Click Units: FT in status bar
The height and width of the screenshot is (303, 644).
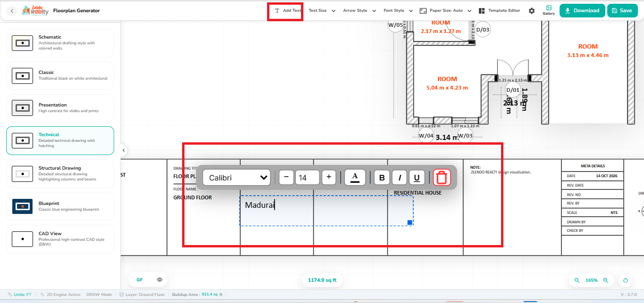pyautogui.click(x=19, y=295)
